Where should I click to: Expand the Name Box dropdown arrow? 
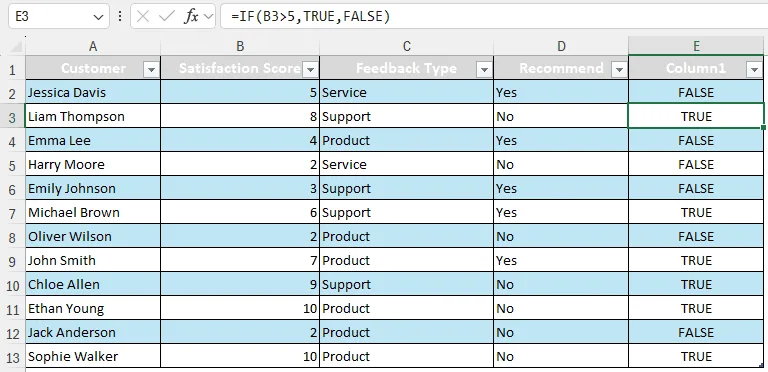pos(98,17)
